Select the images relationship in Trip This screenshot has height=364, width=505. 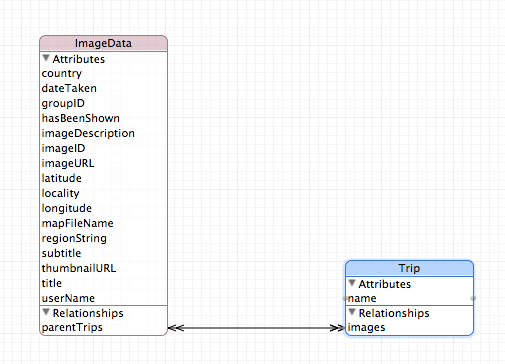[409, 327]
